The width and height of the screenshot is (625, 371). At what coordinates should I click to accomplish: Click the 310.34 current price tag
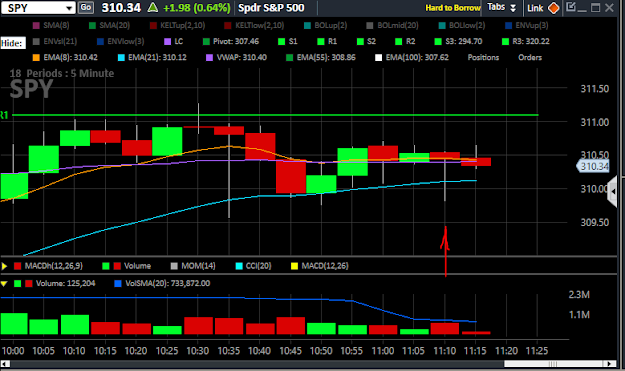pyautogui.click(x=593, y=166)
